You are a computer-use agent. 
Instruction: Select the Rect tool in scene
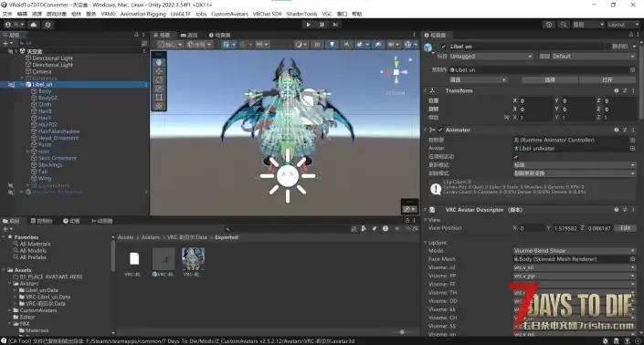tap(159, 97)
